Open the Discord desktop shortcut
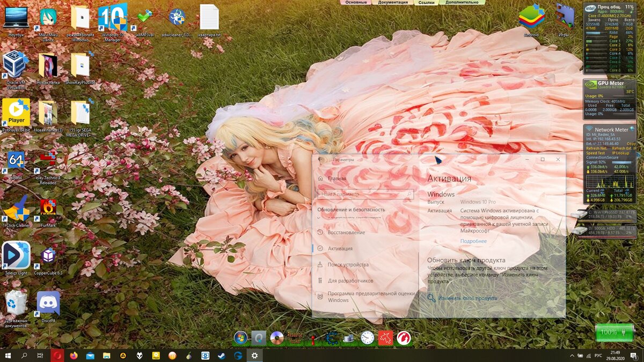Viewport: 644px width, 362px height. 48,306
